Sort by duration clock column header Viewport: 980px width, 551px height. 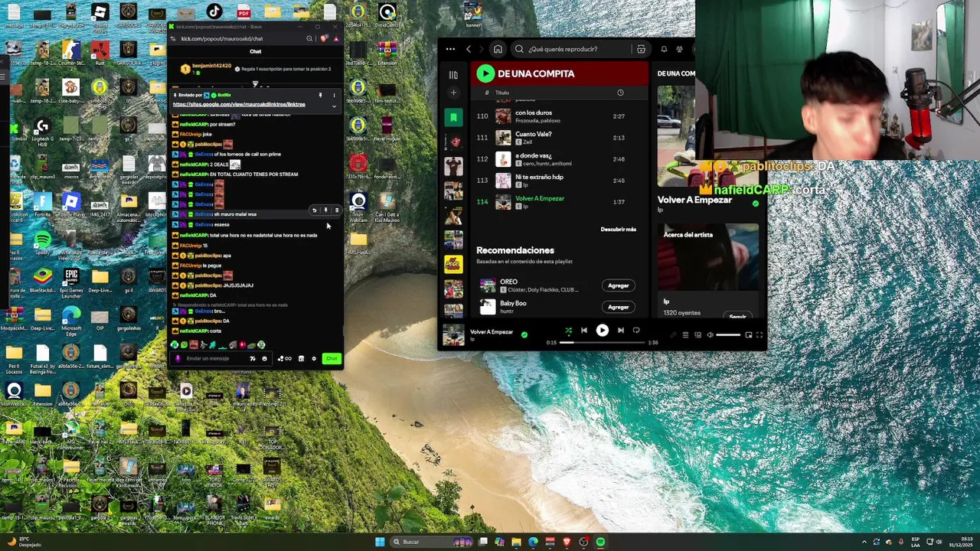(620, 93)
